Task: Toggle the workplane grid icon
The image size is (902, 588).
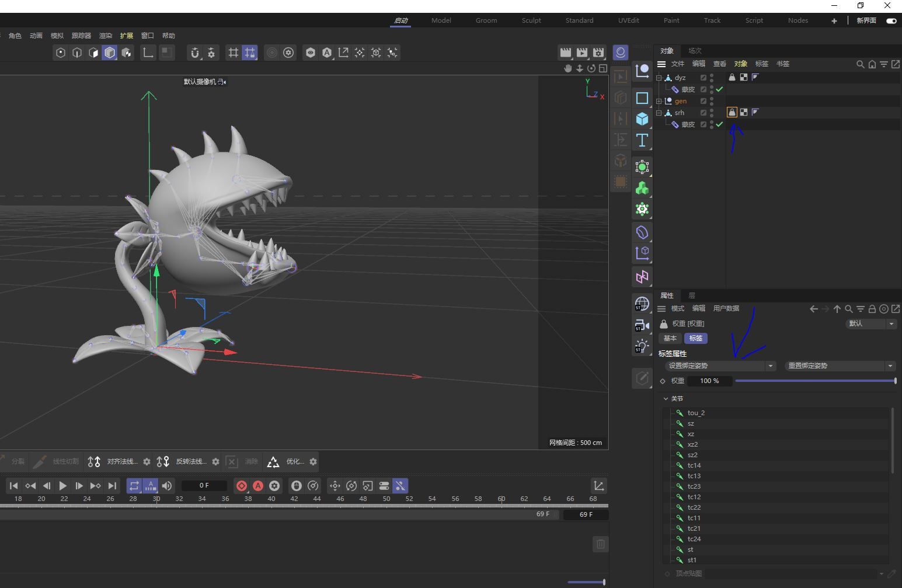Action: [x=234, y=53]
